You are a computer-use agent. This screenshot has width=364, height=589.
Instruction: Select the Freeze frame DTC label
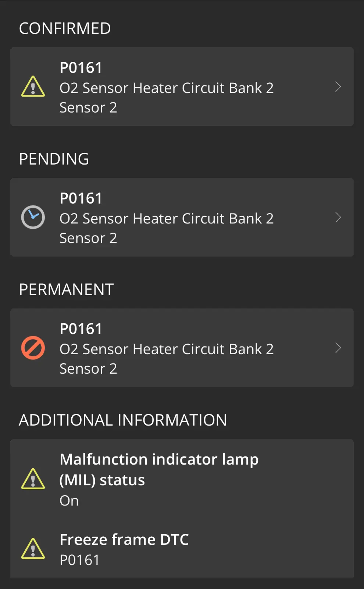coord(124,540)
